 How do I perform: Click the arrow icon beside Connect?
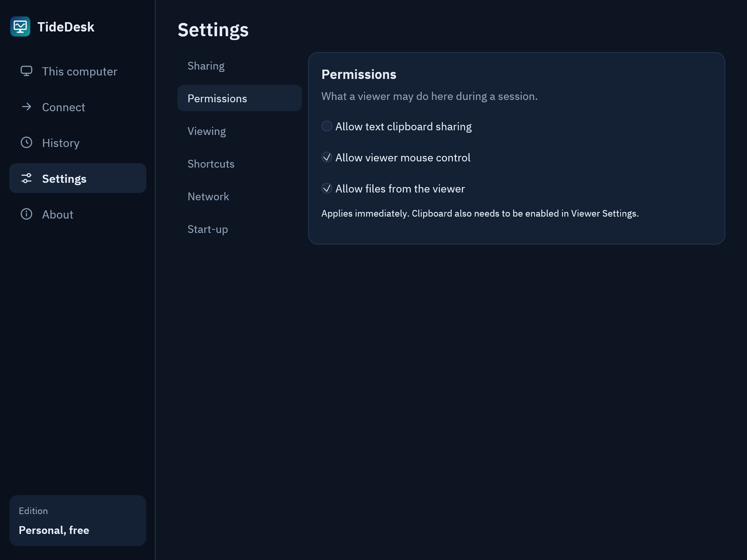click(26, 107)
